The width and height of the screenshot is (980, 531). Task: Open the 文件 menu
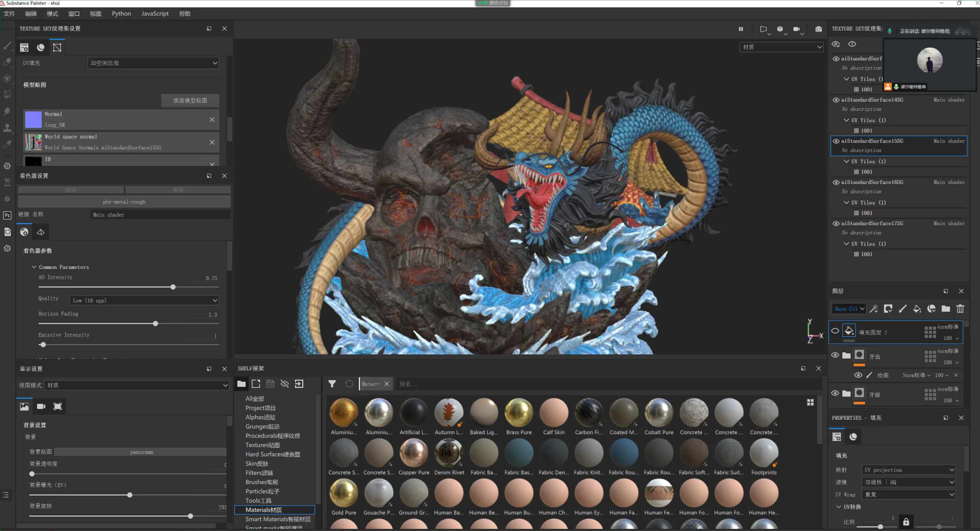pyautogui.click(x=9, y=14)
